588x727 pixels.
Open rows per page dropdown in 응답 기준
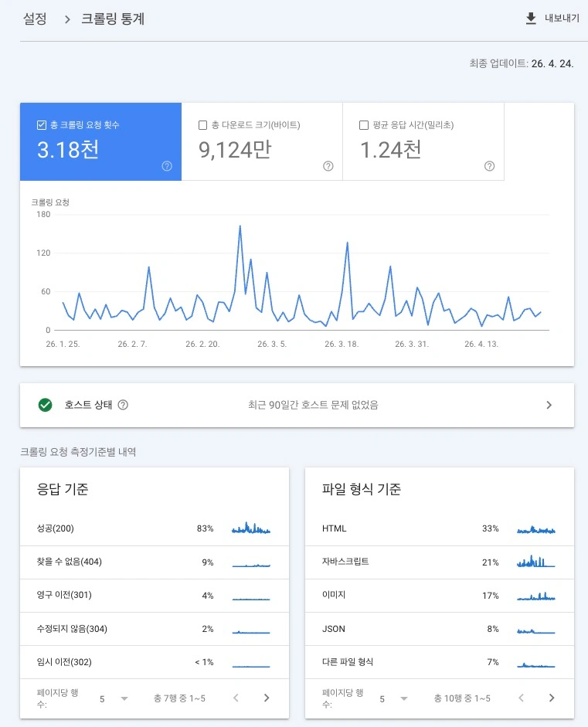[114, 698]
